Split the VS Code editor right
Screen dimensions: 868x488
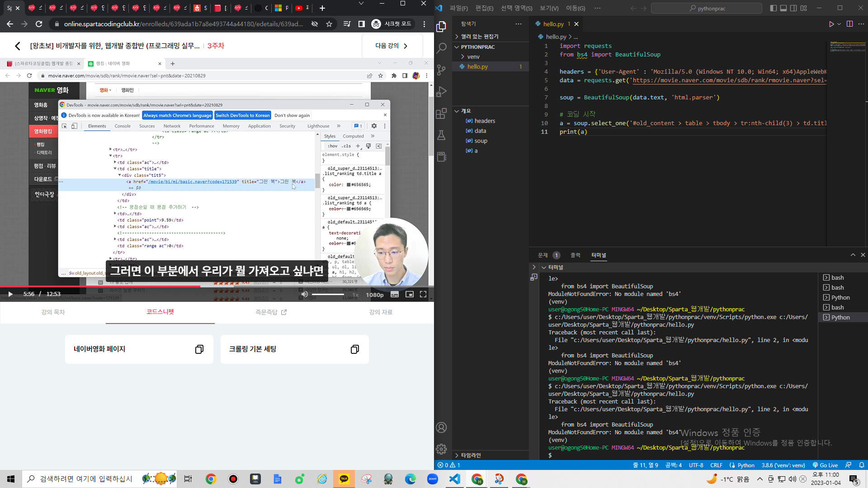[x=849, y=24]
